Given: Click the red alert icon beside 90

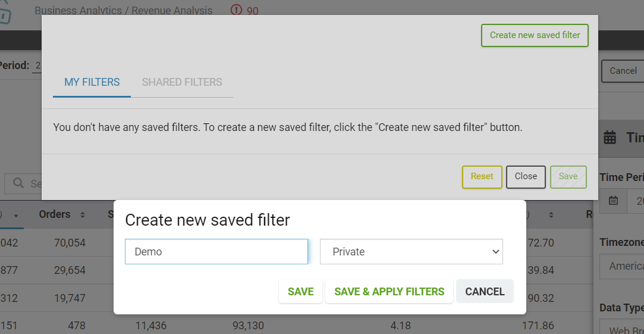Looking at the screenshot, I should (236, 10).
